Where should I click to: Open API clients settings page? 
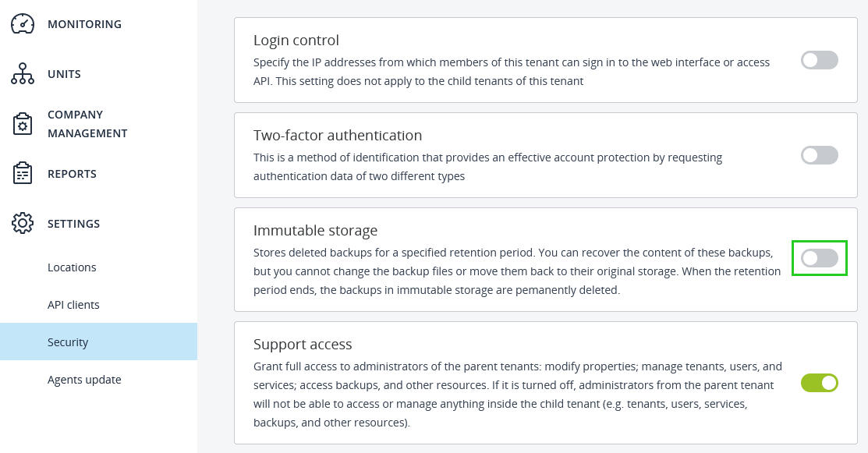tap(73, 305)
